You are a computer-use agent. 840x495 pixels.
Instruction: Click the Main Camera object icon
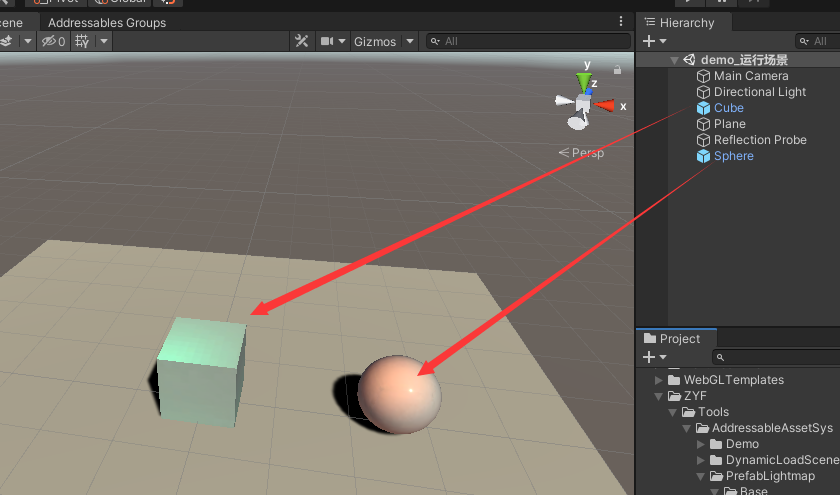click(703, 76)
